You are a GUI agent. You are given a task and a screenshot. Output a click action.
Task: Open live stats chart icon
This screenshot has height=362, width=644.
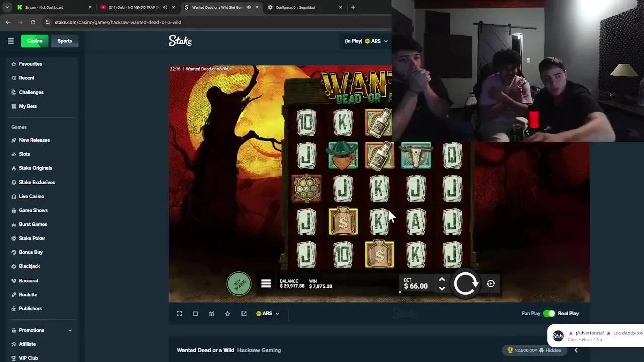(x=211, y=314)
